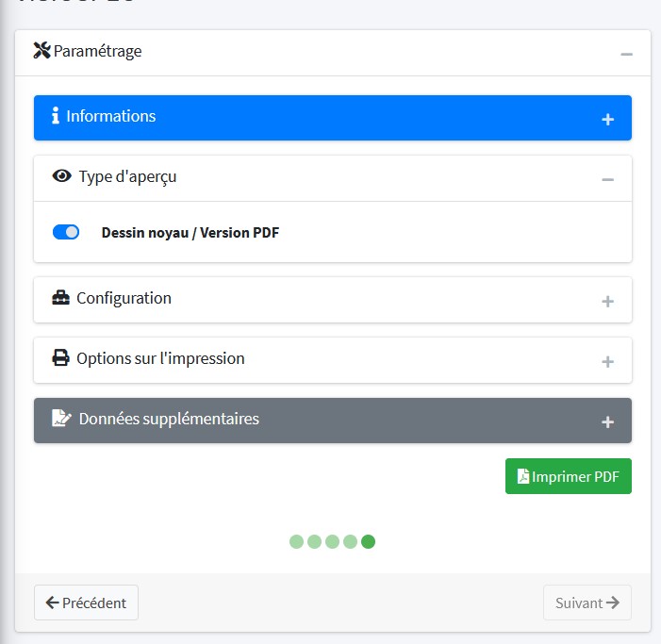Image resolution: width=661 pixels, height=644 pixels.
Task: Expand the Informations section plus icon
Action: pyautogui.click(x=607, y=120)
